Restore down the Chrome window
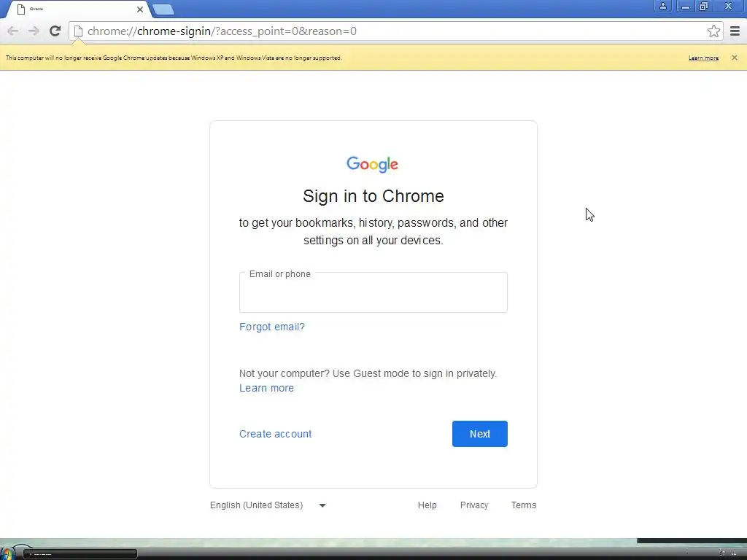The image size is (747, 560). click(x=703, y=6)
